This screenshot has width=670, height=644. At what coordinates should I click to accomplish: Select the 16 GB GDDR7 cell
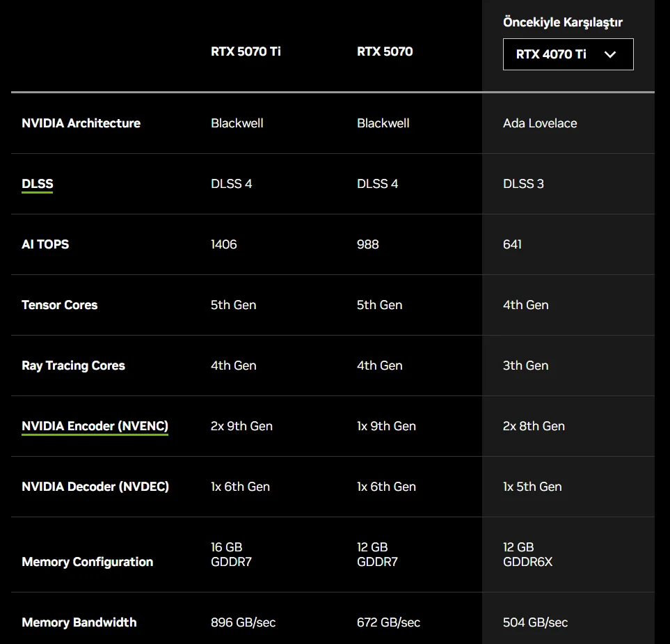coord(231,554)
